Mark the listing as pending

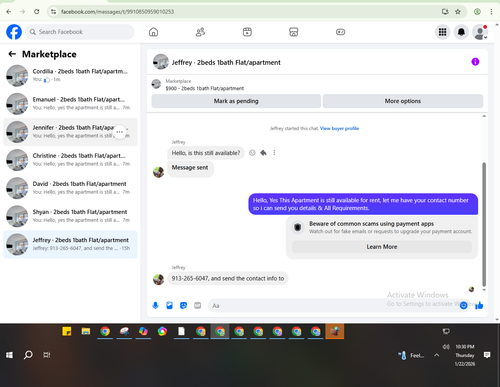click(x=236, y=101)
